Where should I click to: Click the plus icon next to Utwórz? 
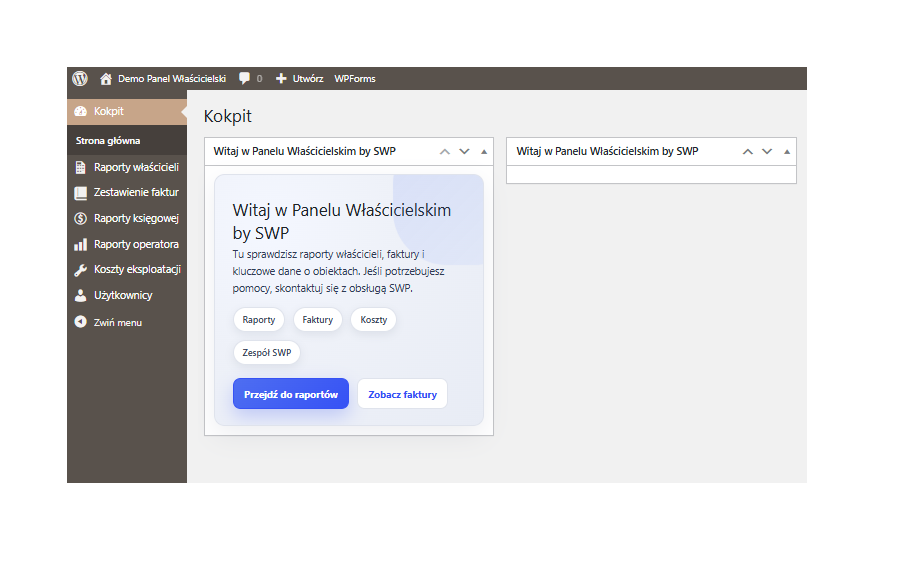pos(281,78)
